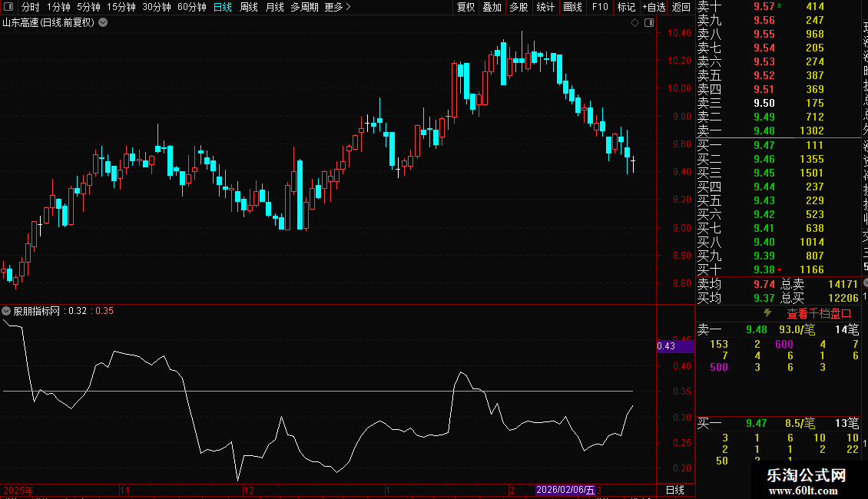The image size is (868, 499).
Task: Click the 买一 8.5/笔 queue header
Action: 778,424
